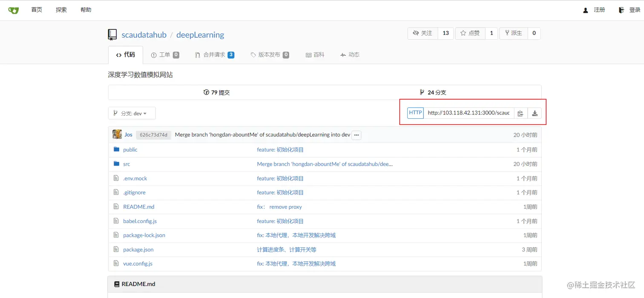Click the README.md file icon
Image resolution: width=644 pixels, height=298 pixels.
point(116,206)
